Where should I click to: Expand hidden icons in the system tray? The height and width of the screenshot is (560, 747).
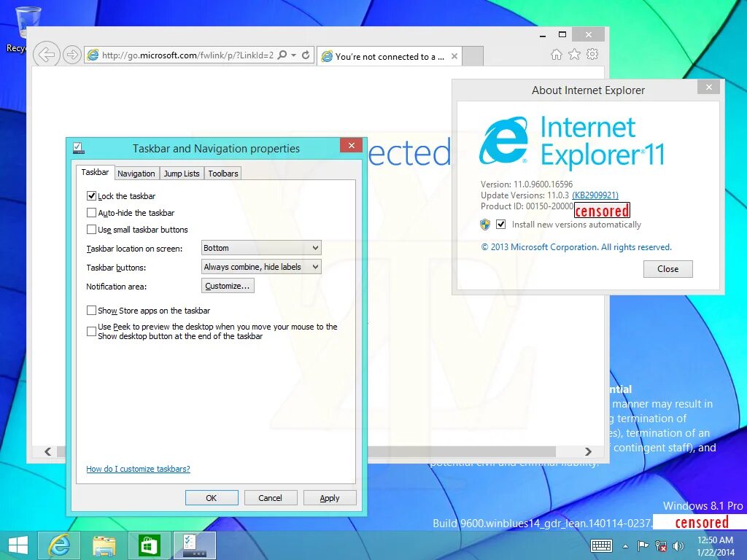624,545
